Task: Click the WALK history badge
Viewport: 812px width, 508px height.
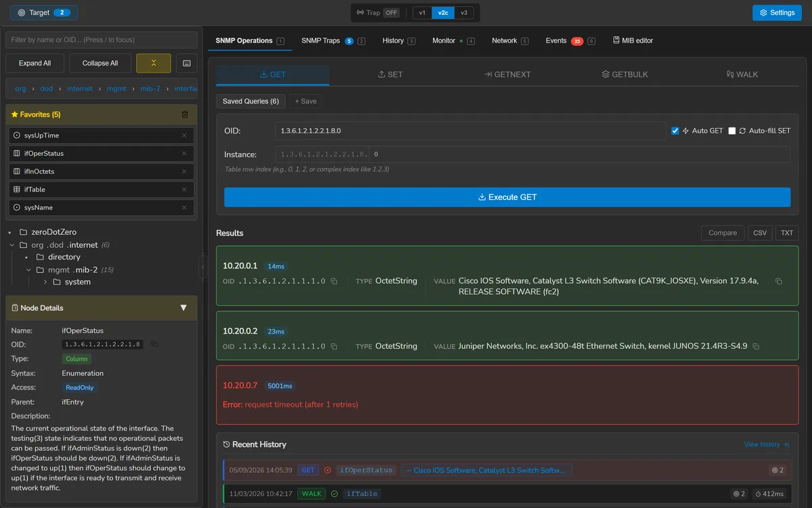Action: 311,494
